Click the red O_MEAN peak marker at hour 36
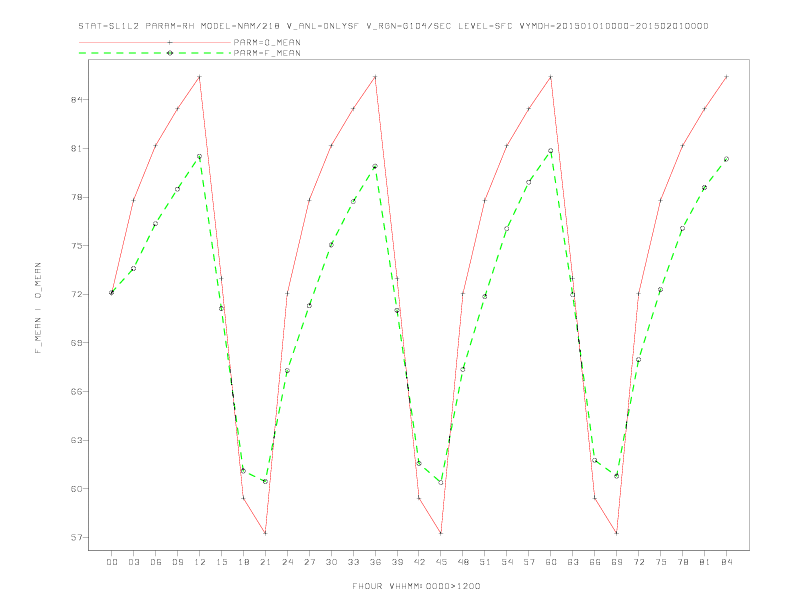 coord(375,77)
